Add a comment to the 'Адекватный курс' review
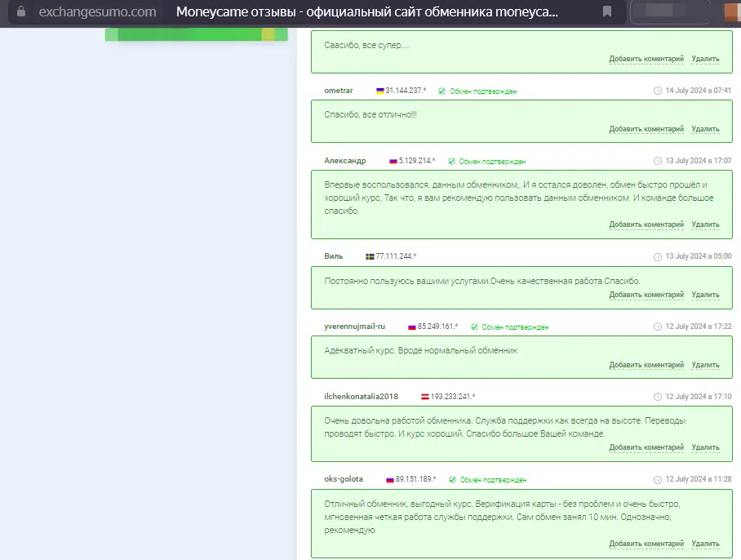 646,365
